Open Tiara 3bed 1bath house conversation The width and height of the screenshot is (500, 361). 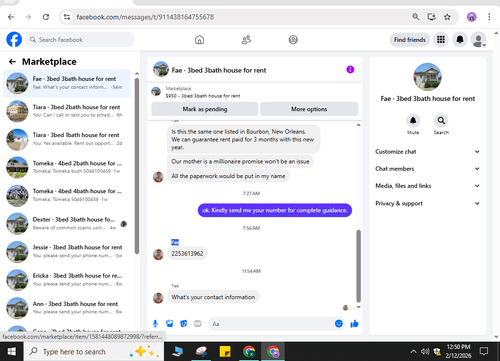click(x=67, y=139)
